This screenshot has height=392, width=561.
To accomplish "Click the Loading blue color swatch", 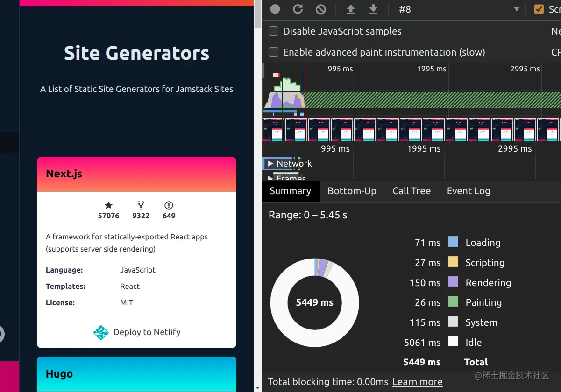I will point(453,242).
